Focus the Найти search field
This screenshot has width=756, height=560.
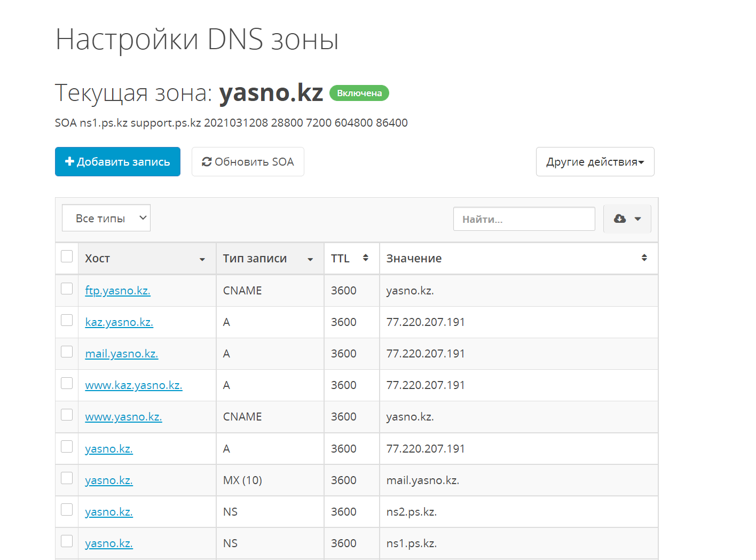pyautogui.click(x=524, y=219)
